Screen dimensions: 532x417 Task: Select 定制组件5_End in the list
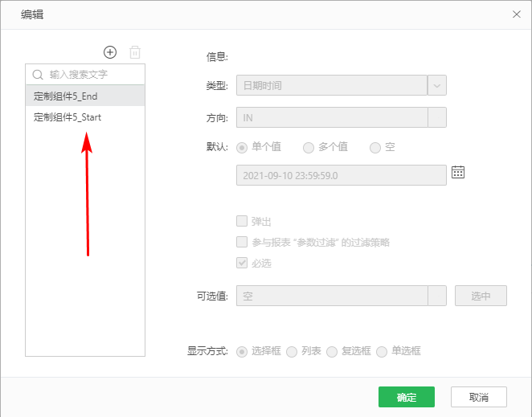(x=84, y=96)
